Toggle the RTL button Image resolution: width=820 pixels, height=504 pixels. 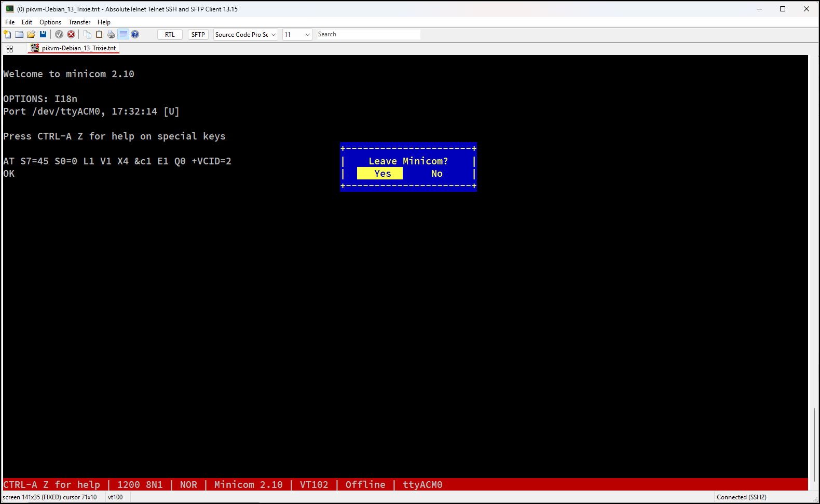pyautogui.click(x=170, y=35)
